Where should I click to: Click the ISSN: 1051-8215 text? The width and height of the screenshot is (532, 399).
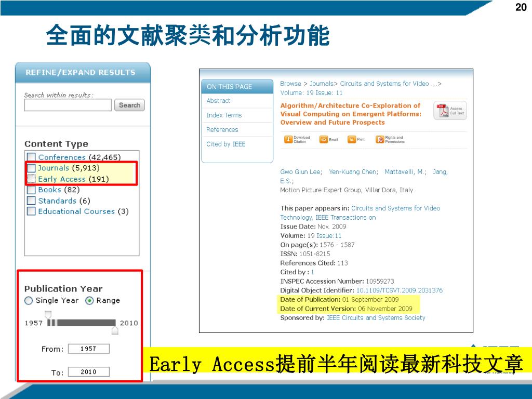click(x=305, y=254)
